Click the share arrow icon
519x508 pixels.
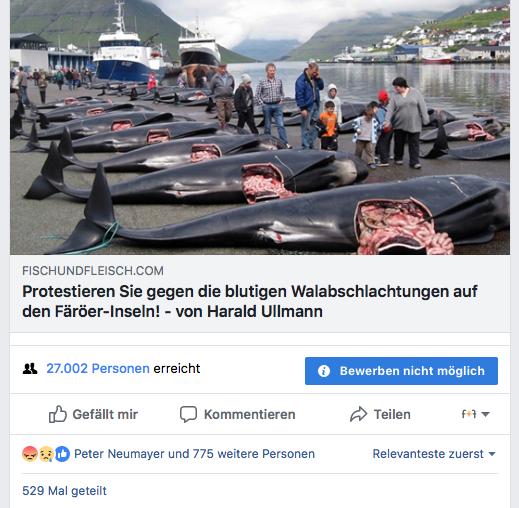(358, 414)
